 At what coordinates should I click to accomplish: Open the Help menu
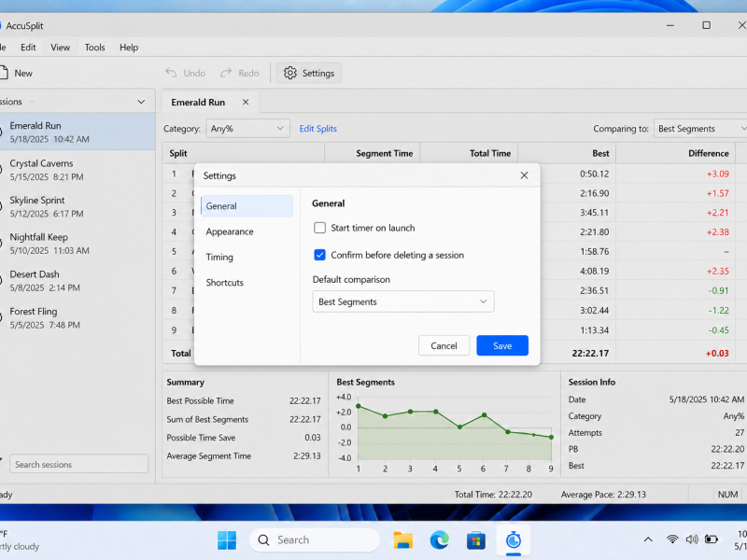tap(129, 48)
